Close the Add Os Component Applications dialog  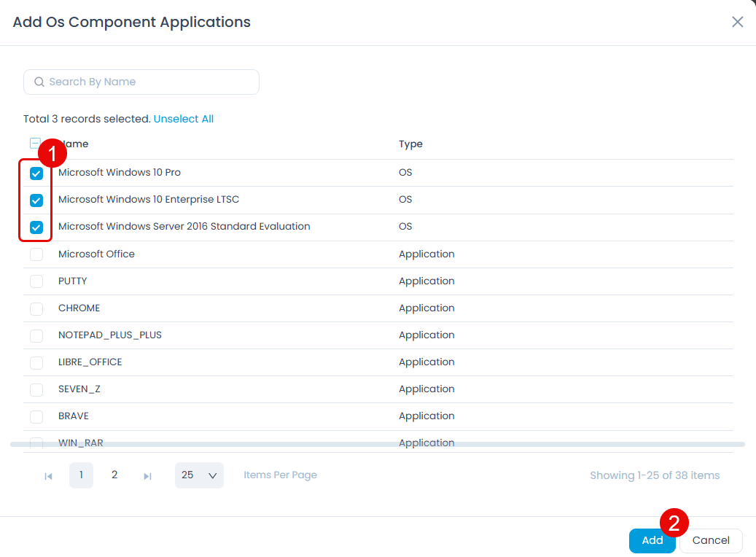[737, 21]
